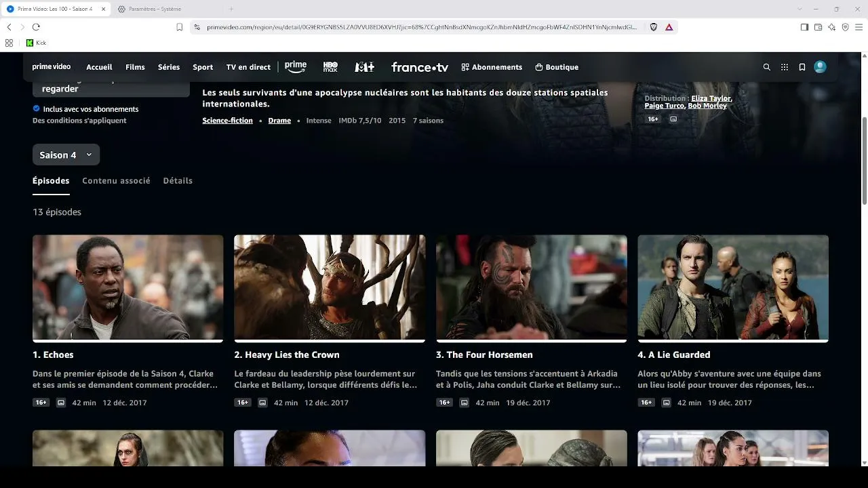Open the Kick bookmark
This screenshot has width=868, height=488.
point(37,43)
